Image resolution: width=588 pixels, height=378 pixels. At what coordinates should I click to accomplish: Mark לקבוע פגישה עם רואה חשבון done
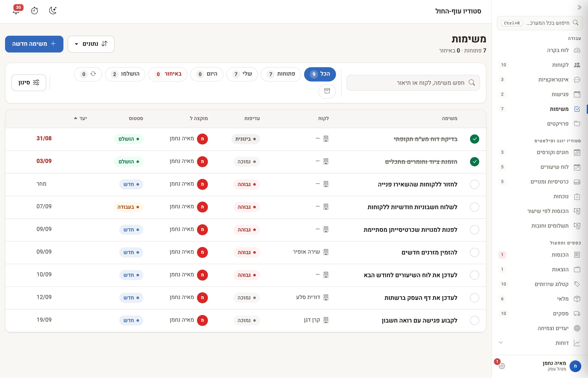pyautogui.click(x=474, y=320)
